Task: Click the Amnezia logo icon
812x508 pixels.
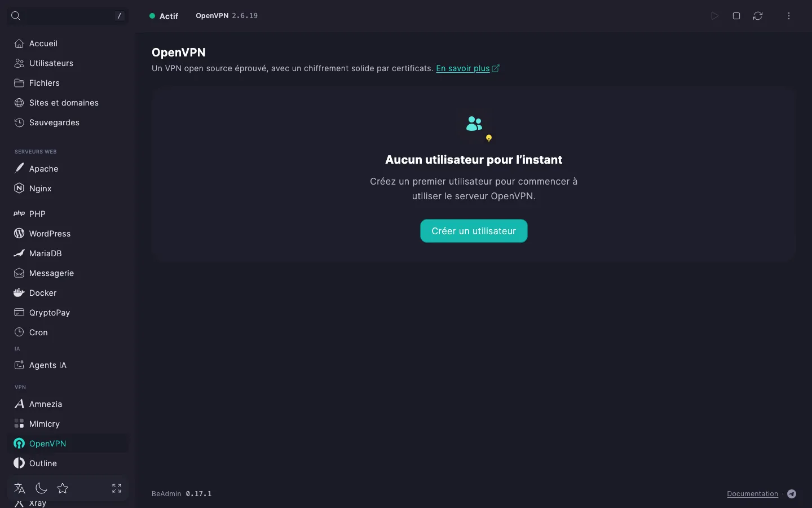Action: coord(19,404)
